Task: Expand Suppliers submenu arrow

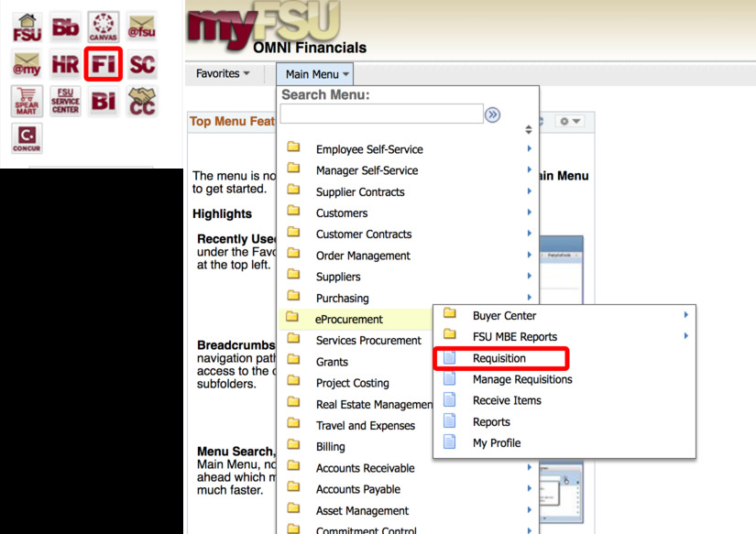Action: click(529, 276)
